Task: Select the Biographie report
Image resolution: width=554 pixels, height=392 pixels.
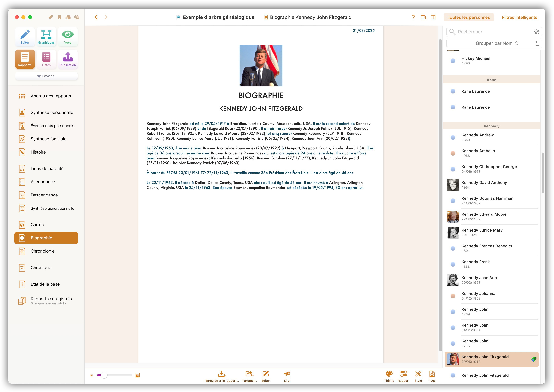Action: 46,238
